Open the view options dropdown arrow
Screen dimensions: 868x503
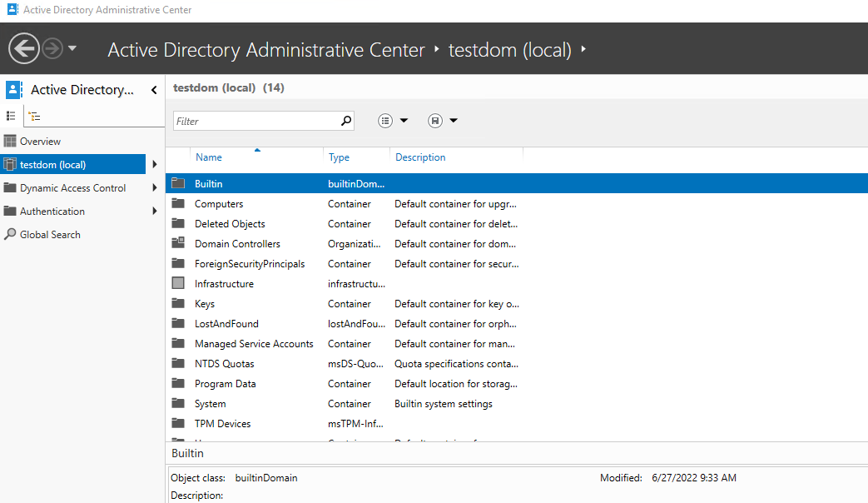point(404,120)
